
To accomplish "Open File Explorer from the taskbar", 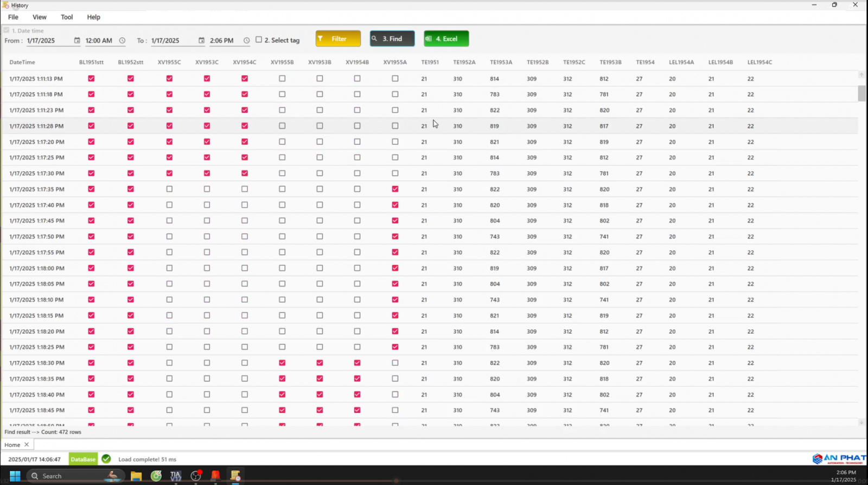I will [136, 476].
